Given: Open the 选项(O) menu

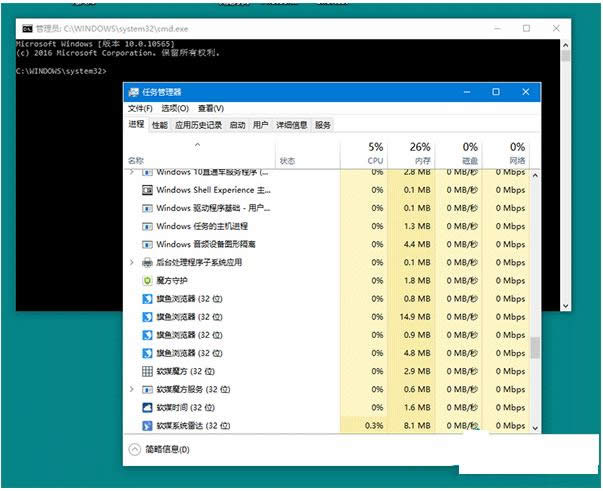Looking at the screenshot, I should point(175,108).
